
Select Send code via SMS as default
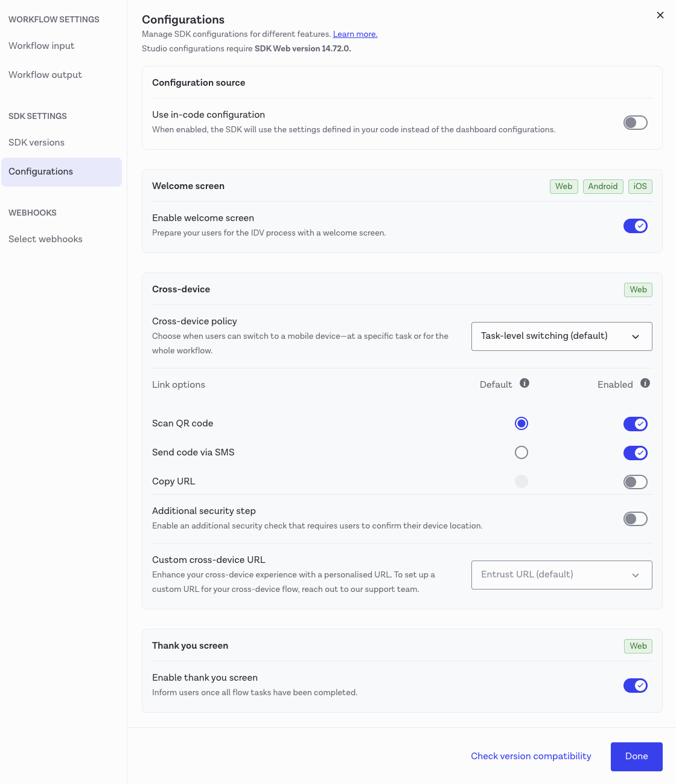pos(521,452)
